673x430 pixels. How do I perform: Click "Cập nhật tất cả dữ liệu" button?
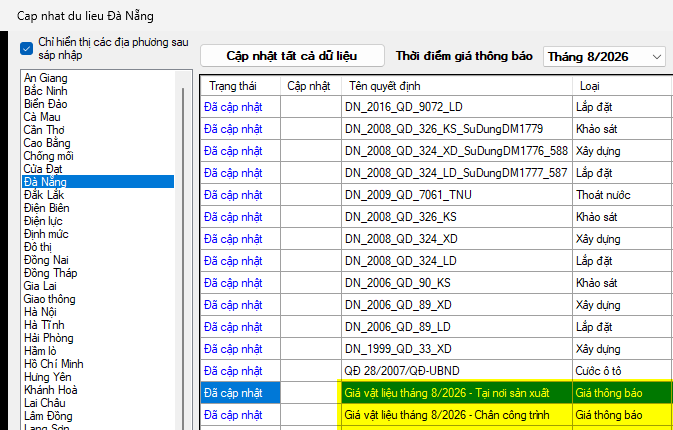click(x=292, y=56)
